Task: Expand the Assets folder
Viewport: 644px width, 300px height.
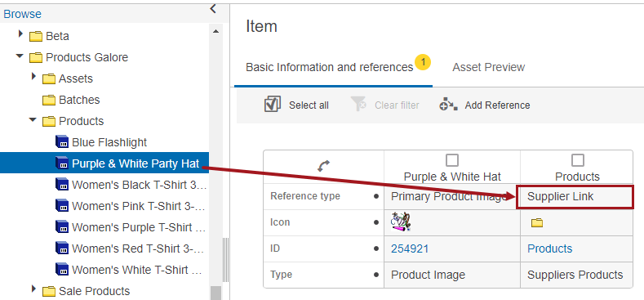Action: pyautogui.click(x=34, y=77)
